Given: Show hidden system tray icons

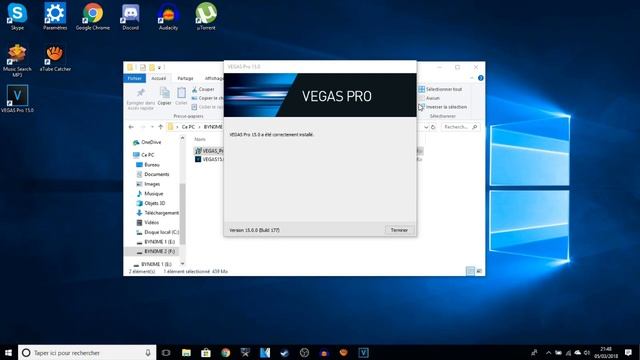Looking at the screenshot, I should click(x=548, y=353).
